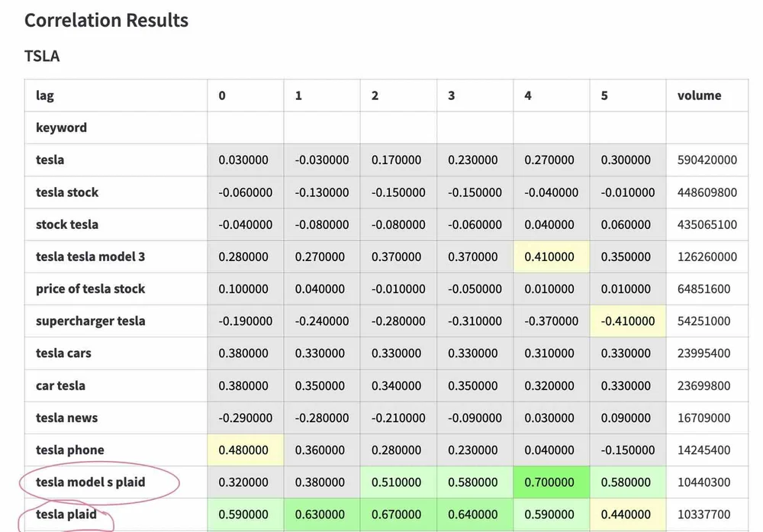Click tesla row lag 5 value 0.300000

(x=628, y=160)
